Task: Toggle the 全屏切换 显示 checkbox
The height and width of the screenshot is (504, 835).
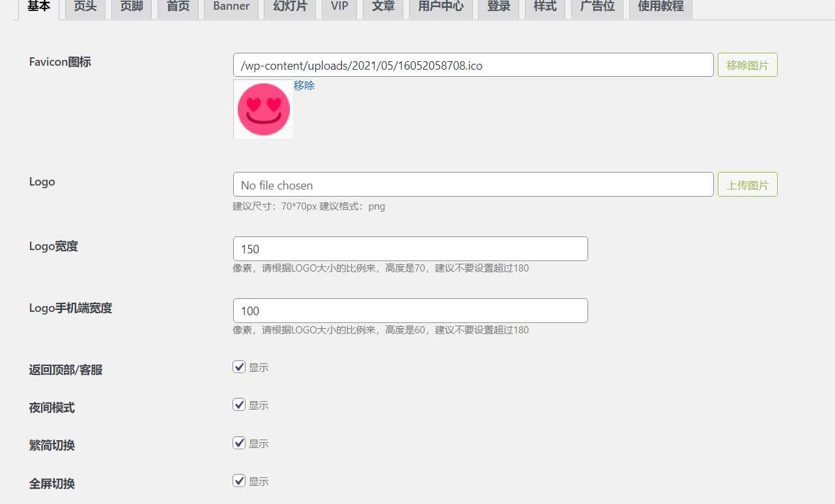Action: [239, 481]
